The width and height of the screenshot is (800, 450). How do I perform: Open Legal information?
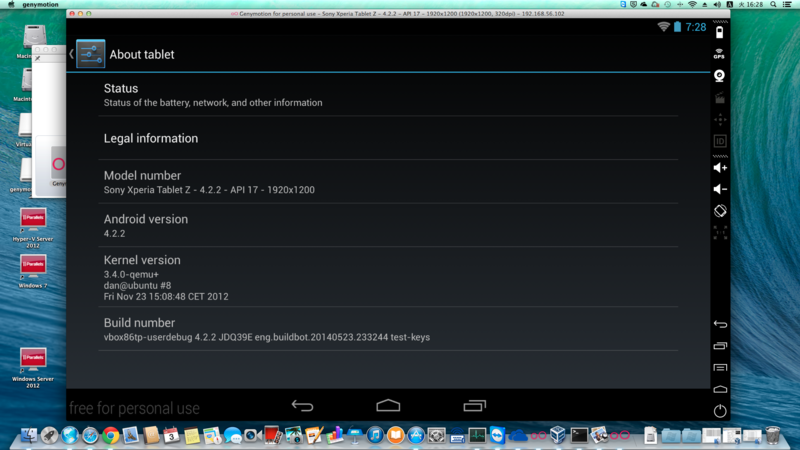click(x=388, y=138)
